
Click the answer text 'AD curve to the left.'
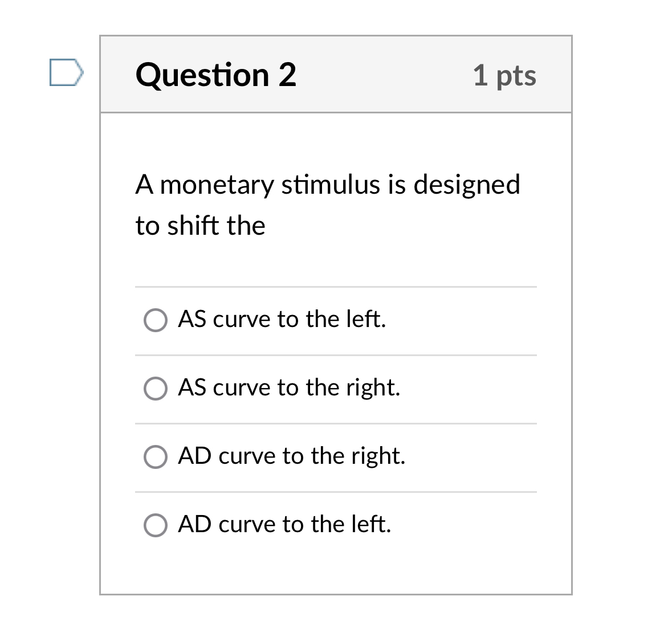coord(285,524)
